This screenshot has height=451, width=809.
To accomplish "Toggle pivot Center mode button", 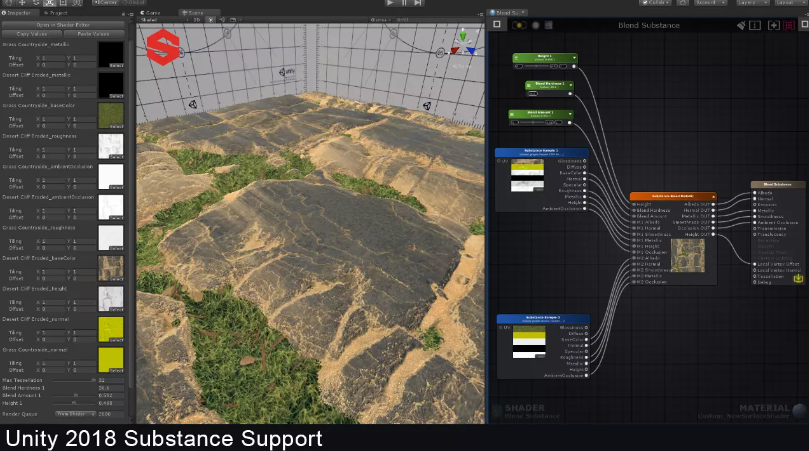I will tap(106, 3).
